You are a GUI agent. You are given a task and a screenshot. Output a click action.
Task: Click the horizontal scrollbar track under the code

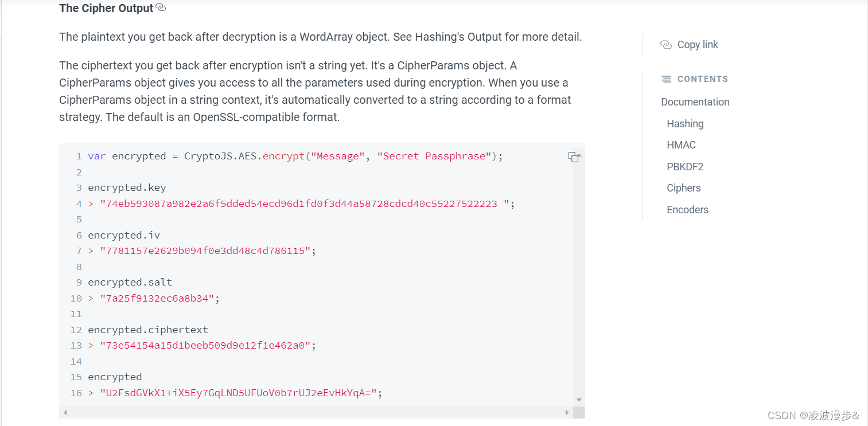click(x=316, y=413)
